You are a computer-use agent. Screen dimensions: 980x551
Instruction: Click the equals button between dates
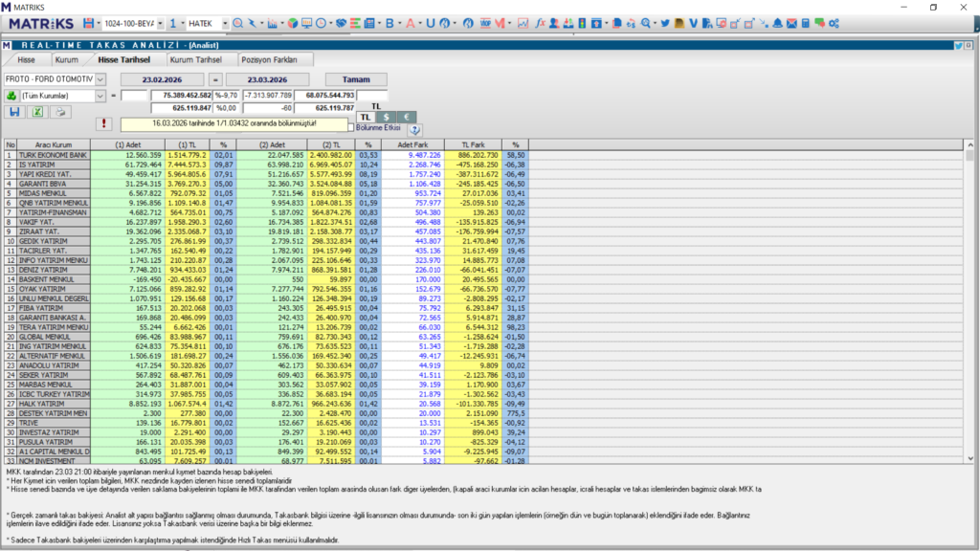pyautogui.click(x=215, y=79)
